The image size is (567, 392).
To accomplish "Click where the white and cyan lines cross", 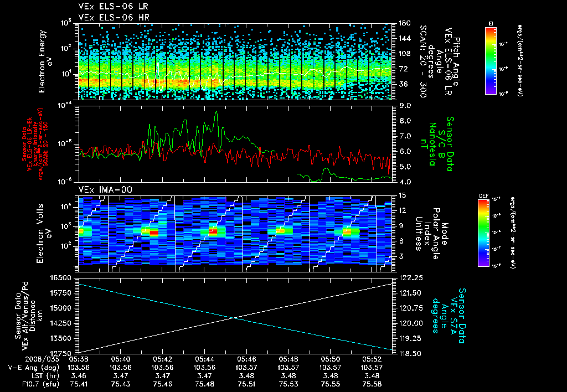I will click(x=234, y=318).
